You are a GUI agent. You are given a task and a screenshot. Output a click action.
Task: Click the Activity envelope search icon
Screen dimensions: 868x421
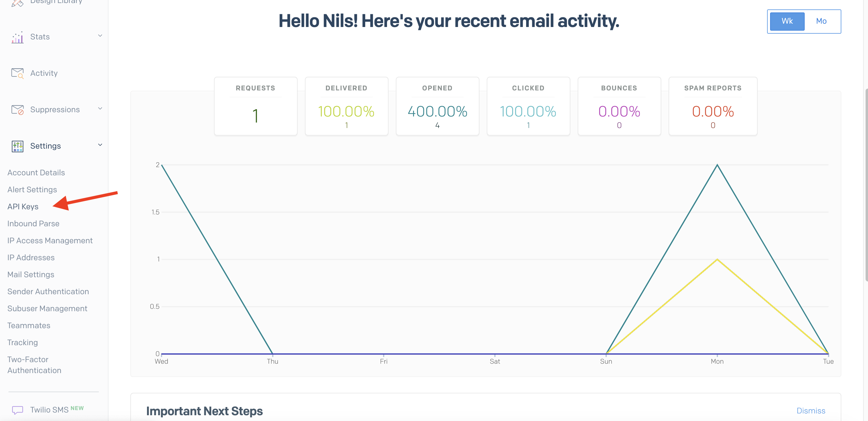click(x=18, y=73)
